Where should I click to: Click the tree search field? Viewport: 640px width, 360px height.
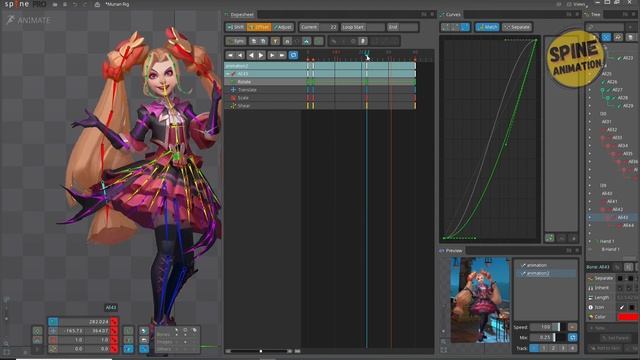click(606, 27)
